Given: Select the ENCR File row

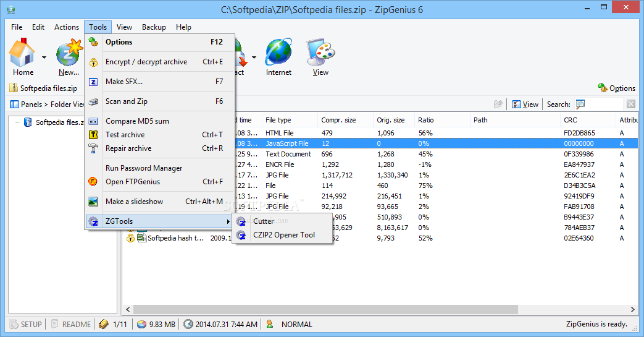Looking at the screenshot, I should pyautogui.click(x=436, y=164).
